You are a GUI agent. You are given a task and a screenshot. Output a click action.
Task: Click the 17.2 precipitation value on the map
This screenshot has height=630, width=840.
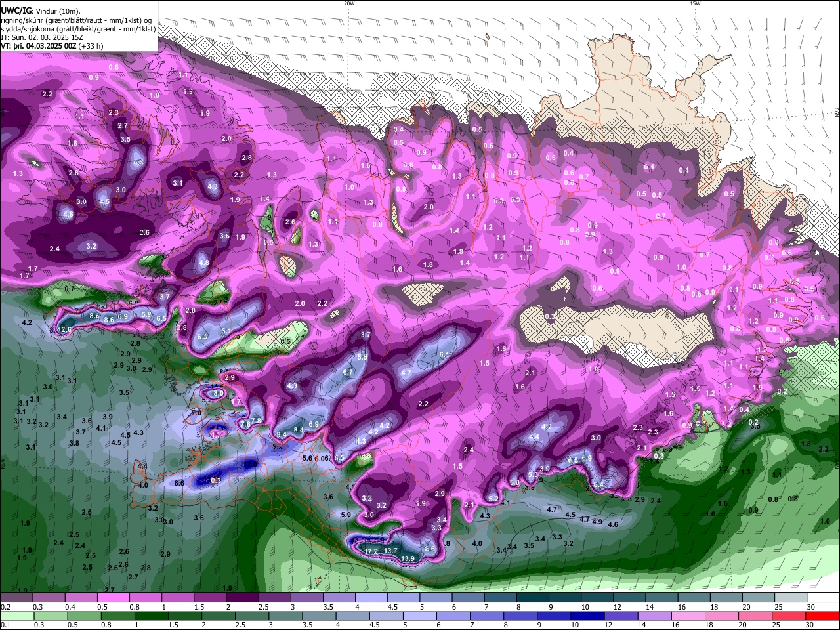[x=371, y=551]
